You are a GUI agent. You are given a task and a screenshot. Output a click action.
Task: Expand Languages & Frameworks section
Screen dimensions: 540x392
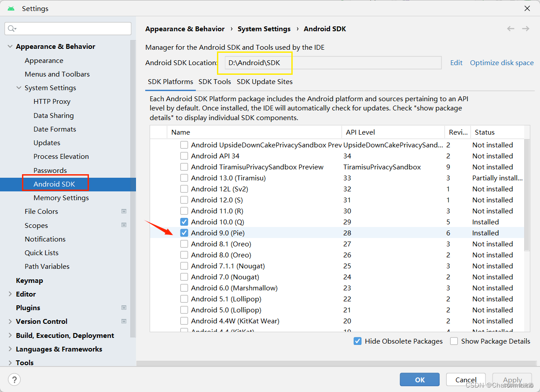[x=10, y=349]
